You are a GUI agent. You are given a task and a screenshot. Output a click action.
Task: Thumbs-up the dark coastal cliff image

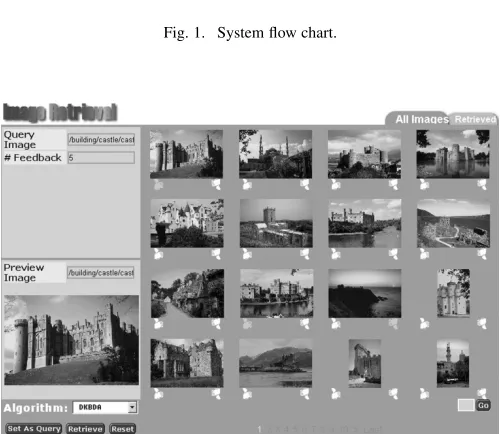(x=336, y=324)
